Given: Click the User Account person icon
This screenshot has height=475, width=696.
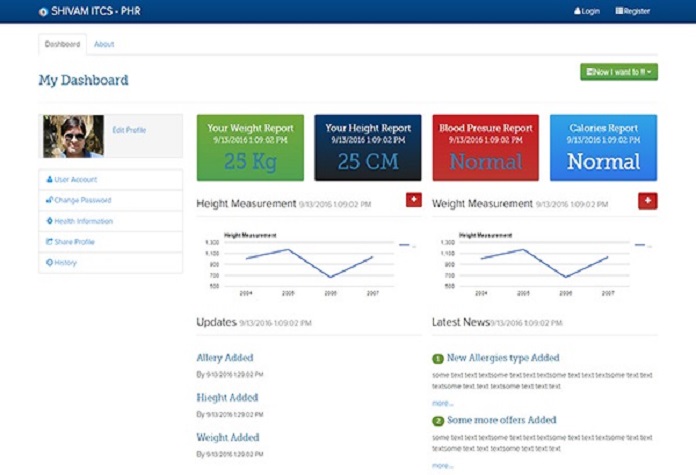Looking at the screenshot, I should (49, 179).
